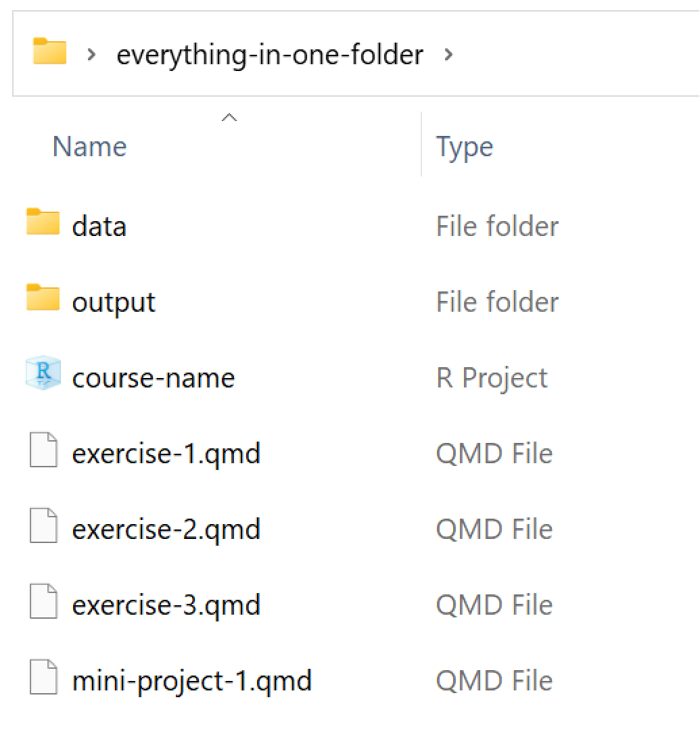The width and height of the screenshot is (700, 731).
Task: Click the exercise-3.qmd file icon
Action: pyautogui.click(x=43, y=603)
